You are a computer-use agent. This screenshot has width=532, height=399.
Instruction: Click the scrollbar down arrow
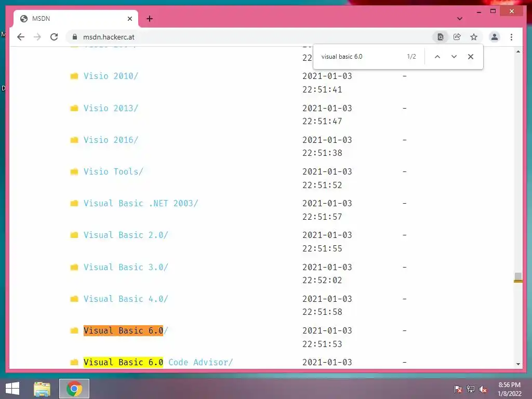(x=518, y=364)
